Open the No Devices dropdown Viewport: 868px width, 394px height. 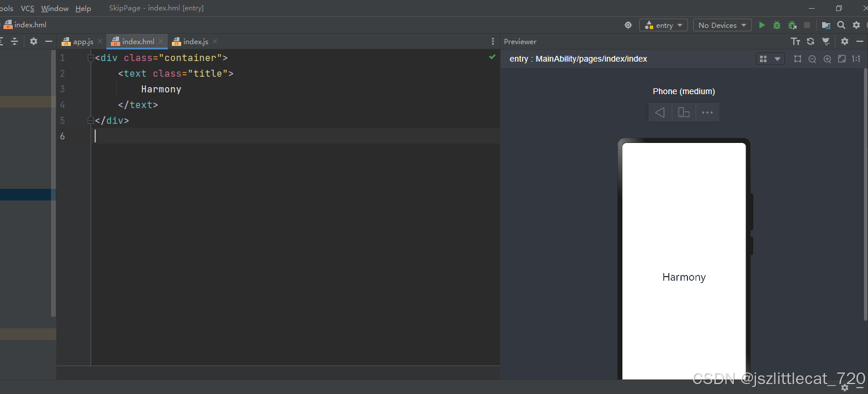click(722, 25)
